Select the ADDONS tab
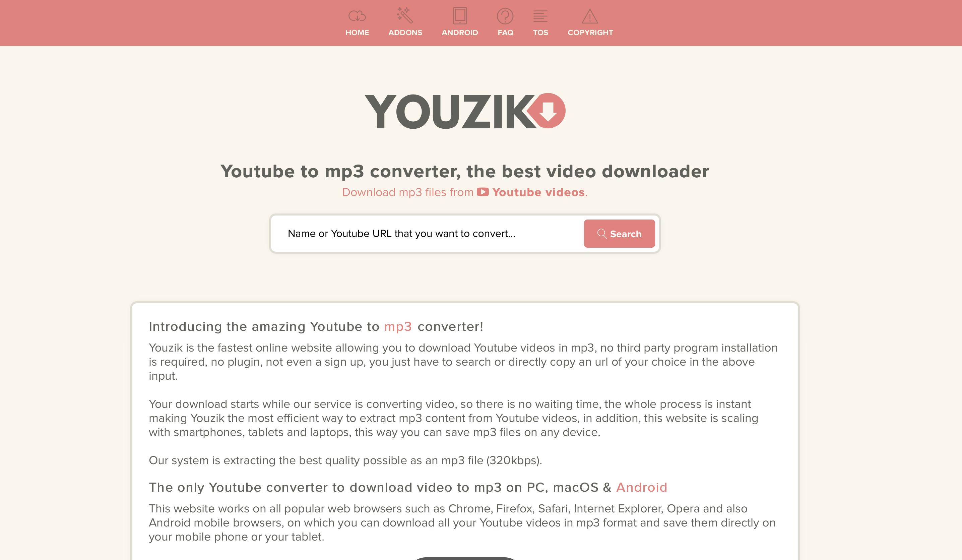 point(404,23)
